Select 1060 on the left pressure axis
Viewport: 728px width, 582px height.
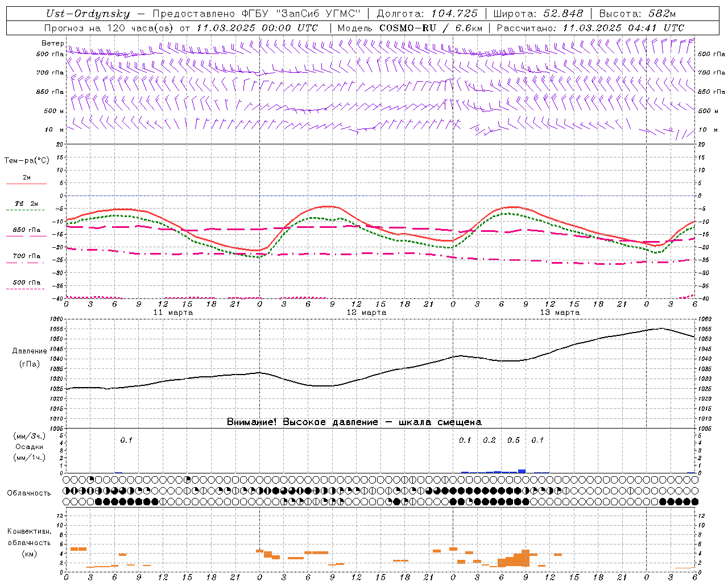pyautogui.click(x=56, y=319)
